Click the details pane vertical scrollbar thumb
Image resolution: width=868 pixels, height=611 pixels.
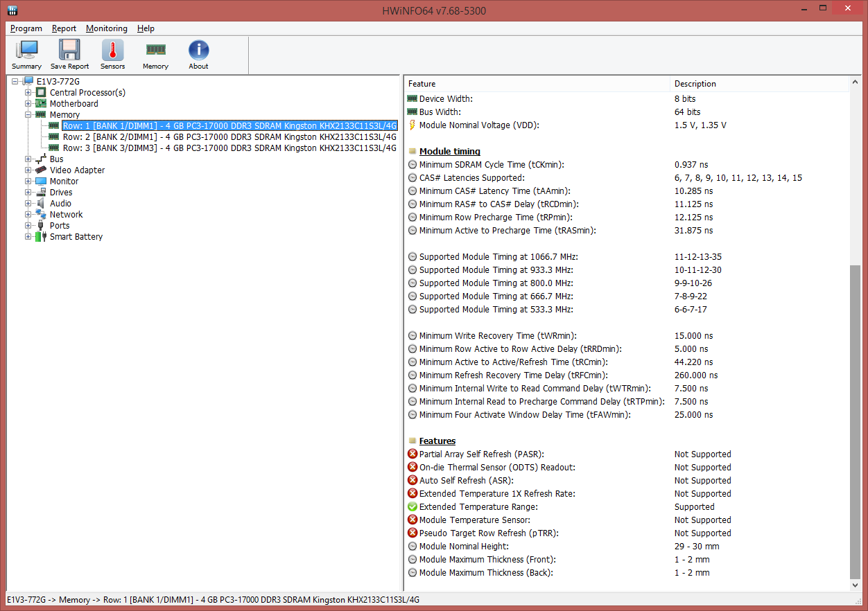pyautogui.click(x=855, y=422)
